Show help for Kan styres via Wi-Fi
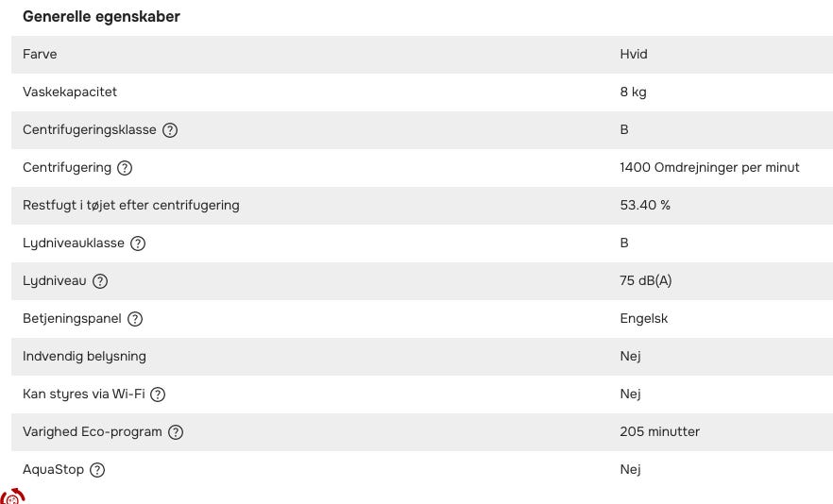The height and width of the screenshot is (504, 833). point(158,395)
